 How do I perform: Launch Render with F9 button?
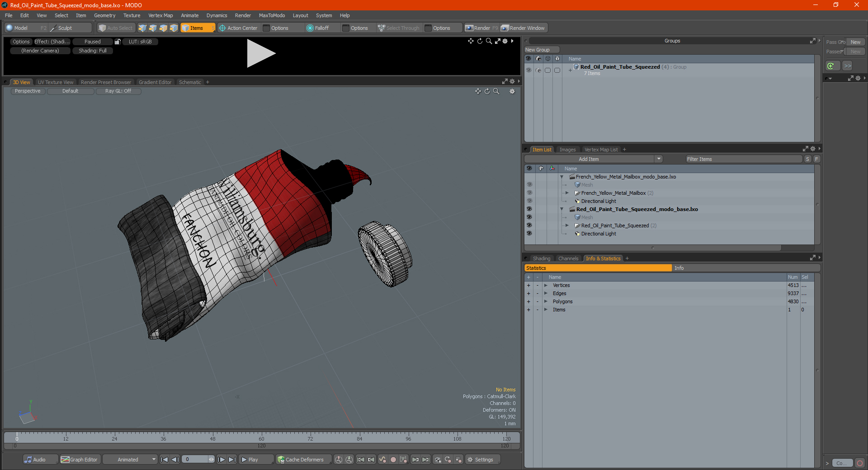click(x=481, y=28)
